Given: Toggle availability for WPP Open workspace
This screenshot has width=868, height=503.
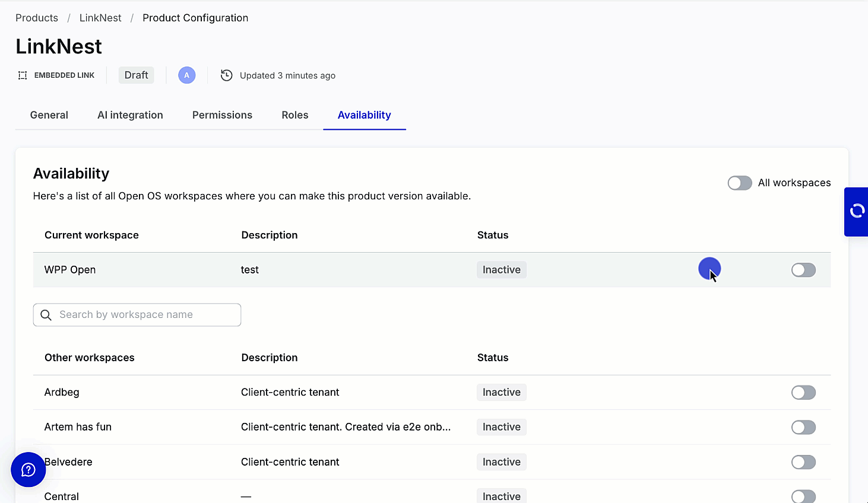Looking at the screenshot, I should point(803,270).
